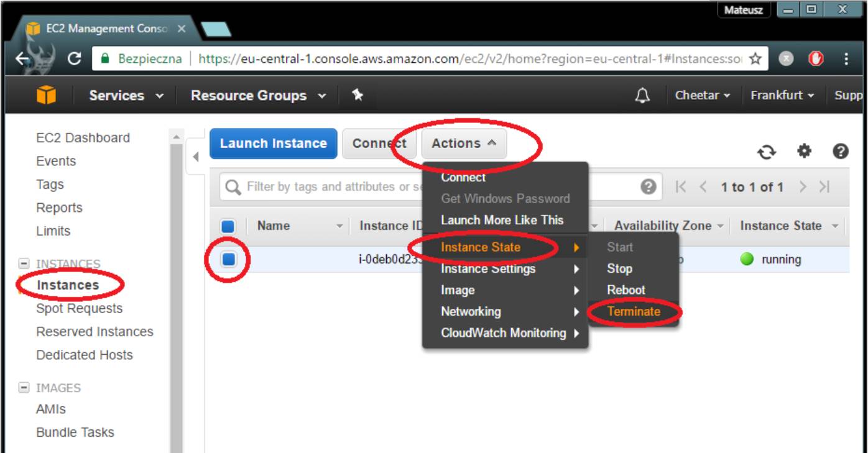
Task: Go to first page of results
Action: pos(681,187)
